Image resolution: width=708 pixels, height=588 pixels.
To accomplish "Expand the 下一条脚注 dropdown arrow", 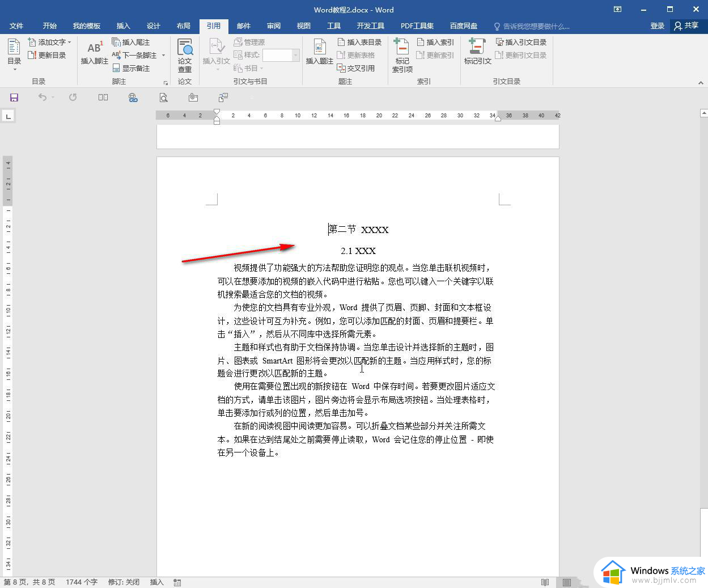I will pos(163,55).
